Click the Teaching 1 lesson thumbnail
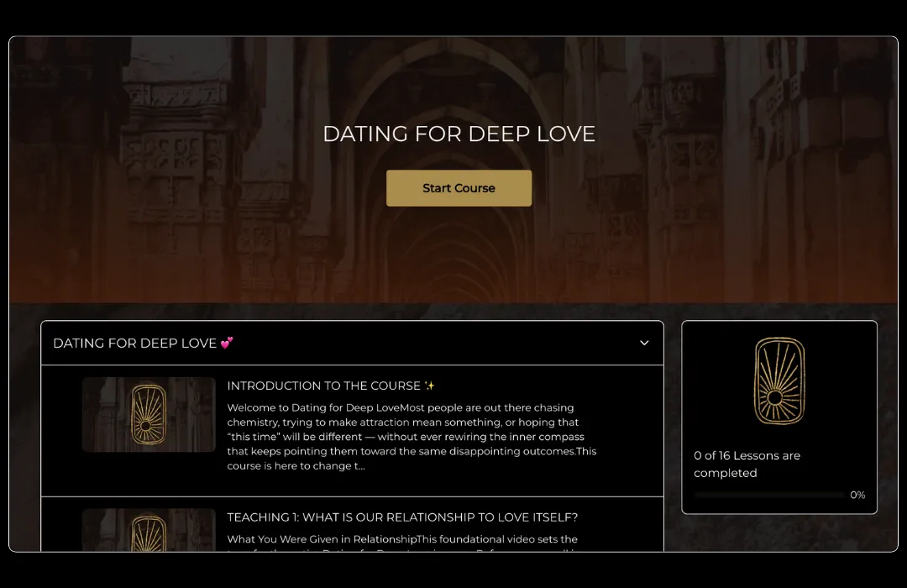The image size is (907, 588). coord(149,529)
